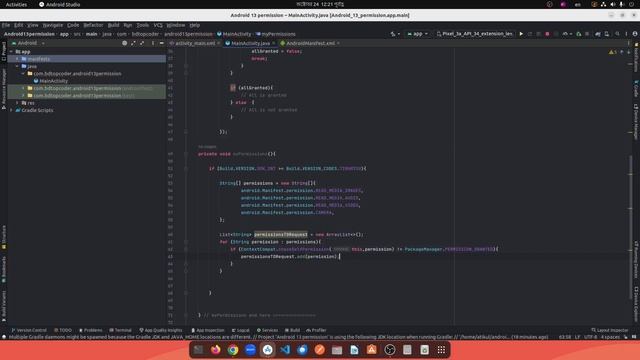Click the 4 spaces indent setting in status bar
This screenshot has height=360, width=640.
(x=610, y=337)
